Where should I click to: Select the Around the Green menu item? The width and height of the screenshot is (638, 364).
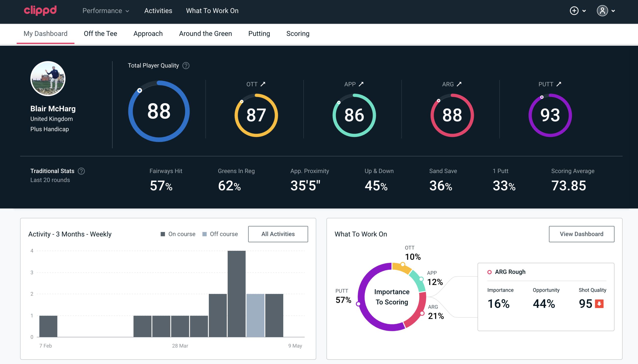205,33
